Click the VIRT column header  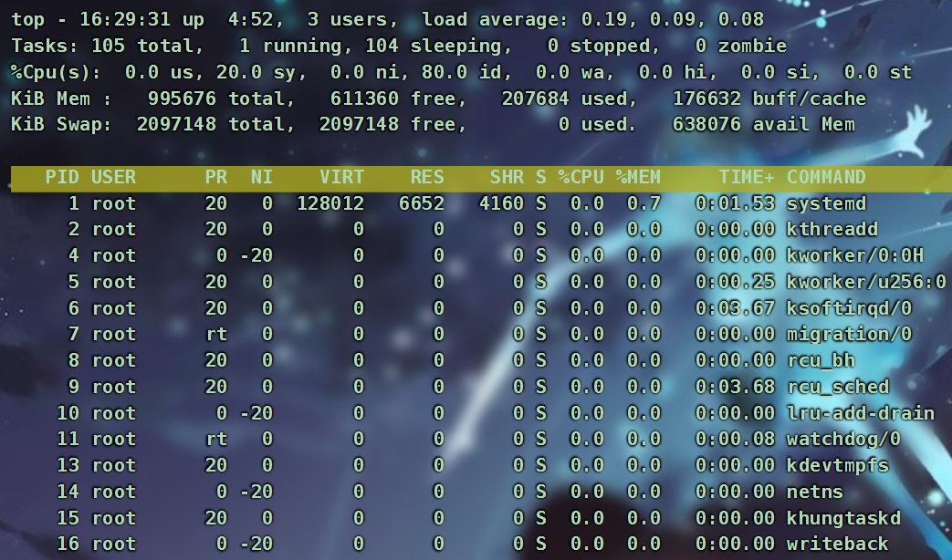pyautogui.click(x=341, y=178)
